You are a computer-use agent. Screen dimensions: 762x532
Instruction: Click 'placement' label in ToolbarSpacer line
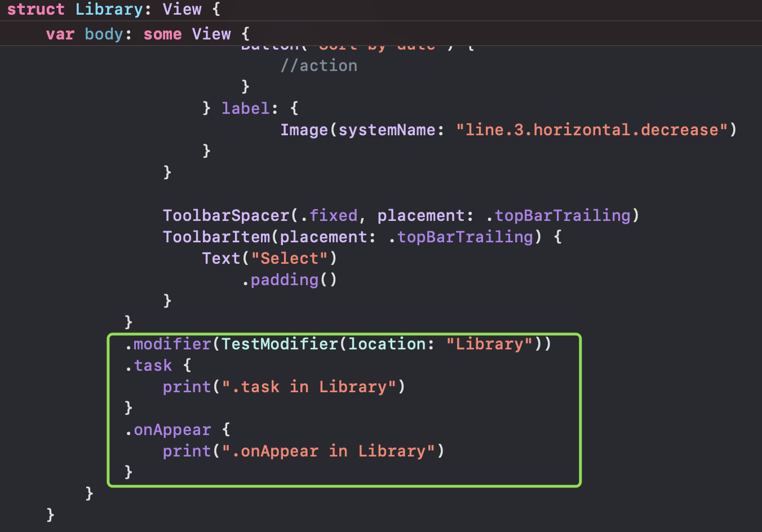coord(421,215)
